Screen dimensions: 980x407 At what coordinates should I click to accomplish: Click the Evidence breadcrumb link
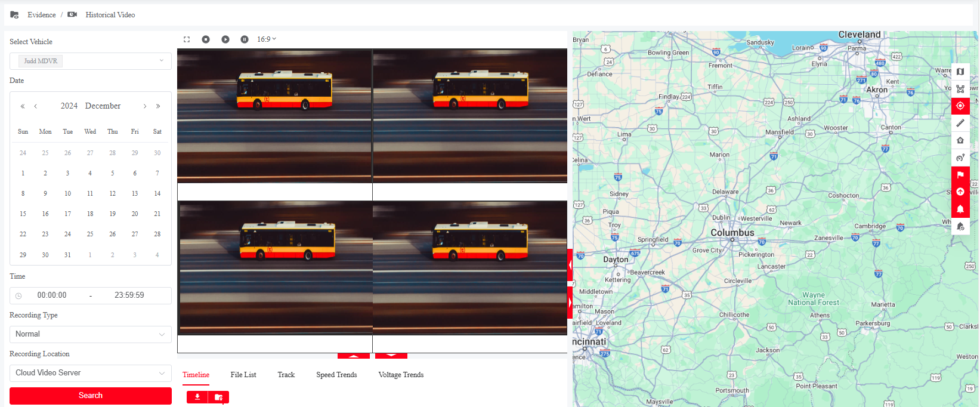[x=41, y=15]
